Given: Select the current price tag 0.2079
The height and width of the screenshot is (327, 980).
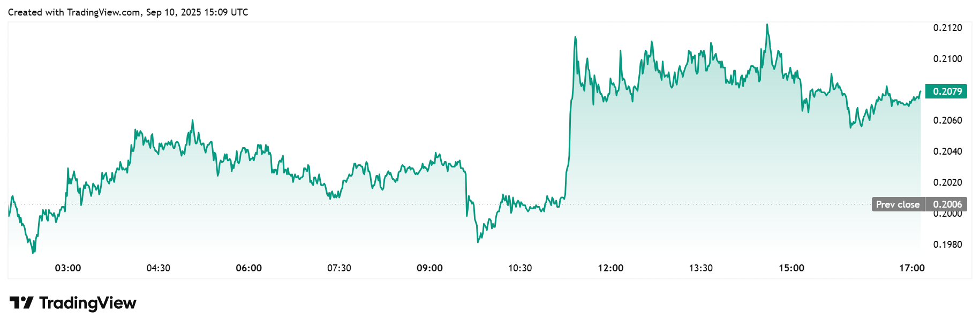Looking at the screenshot, I should coord(947,92).
